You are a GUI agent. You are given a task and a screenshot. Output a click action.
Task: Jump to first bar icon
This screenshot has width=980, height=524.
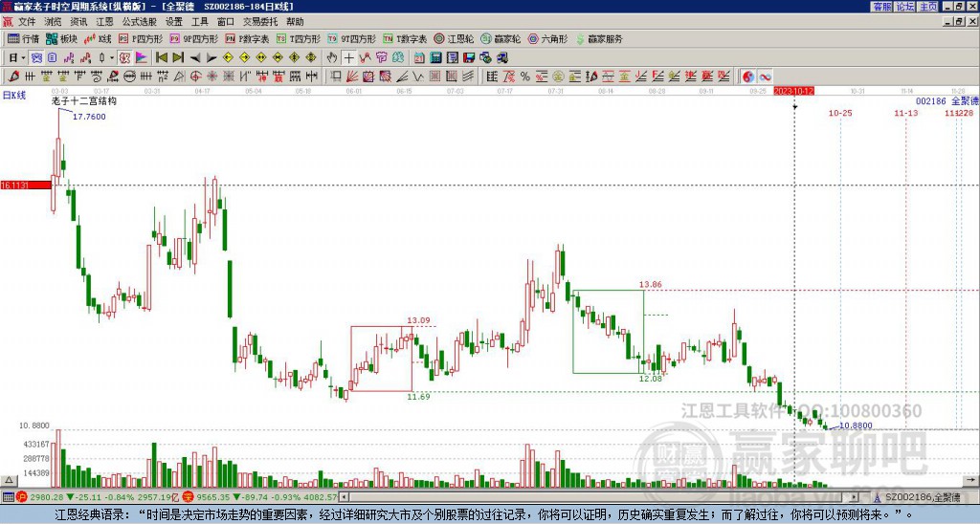(x=161, y=57)
